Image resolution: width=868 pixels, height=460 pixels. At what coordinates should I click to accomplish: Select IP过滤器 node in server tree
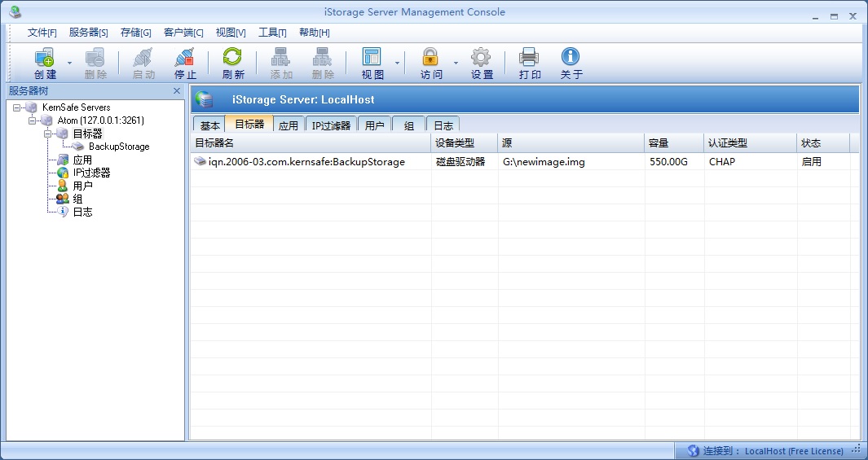[x=92, y=173]
